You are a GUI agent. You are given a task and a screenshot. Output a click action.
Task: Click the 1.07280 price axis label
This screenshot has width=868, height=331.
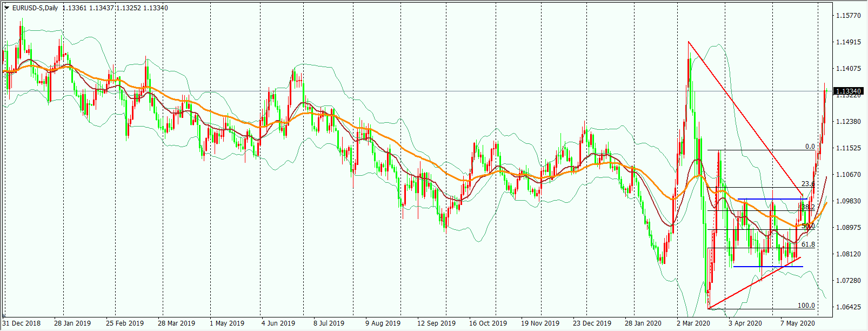pos(848,281)
